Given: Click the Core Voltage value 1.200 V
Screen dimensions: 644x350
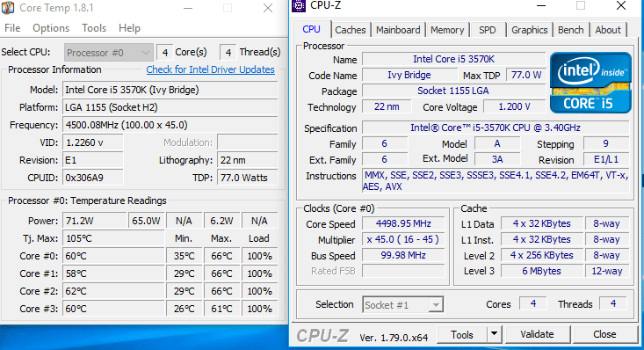Looking at the screenshot, I should coord(514,107).
